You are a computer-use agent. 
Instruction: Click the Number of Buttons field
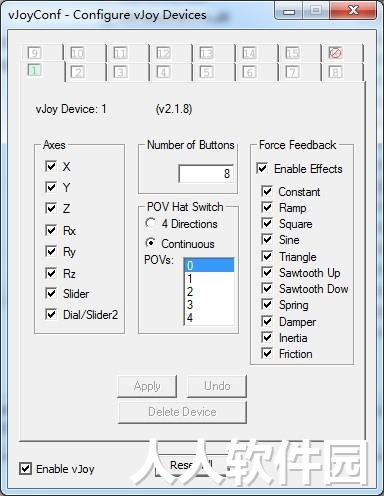(x=206, y=173)
